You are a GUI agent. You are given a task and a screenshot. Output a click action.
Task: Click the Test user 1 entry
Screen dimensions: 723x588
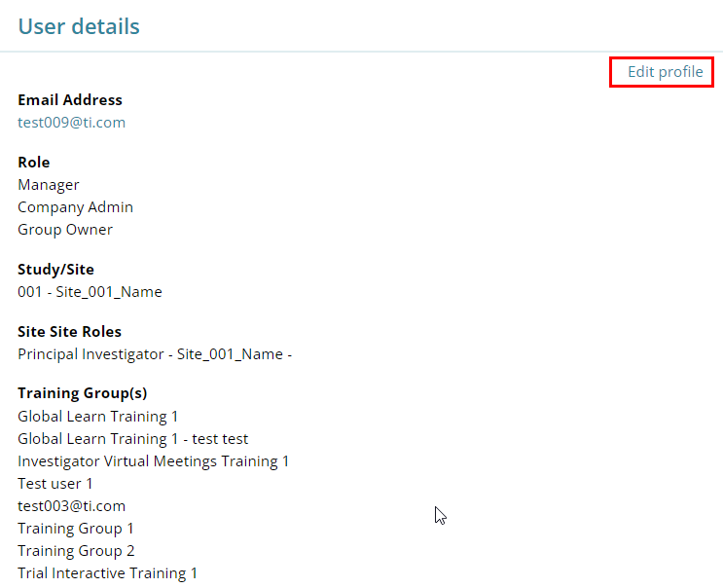click(x=55, y=484)
